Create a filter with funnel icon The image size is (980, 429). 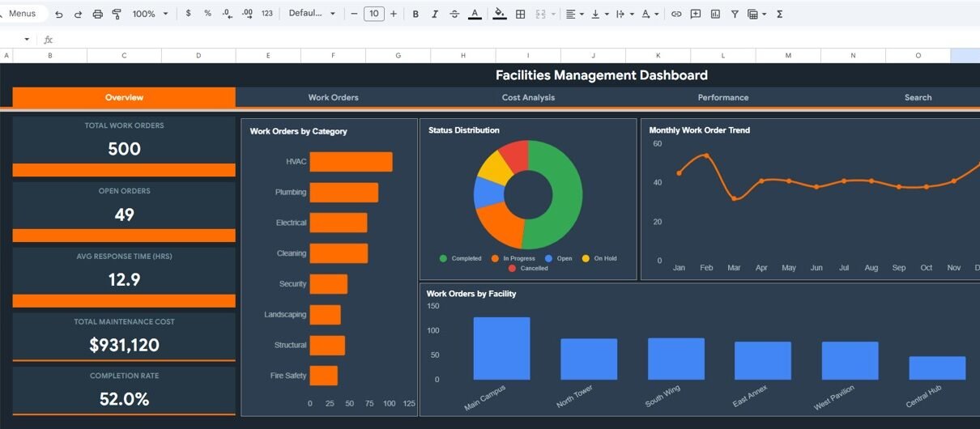(735, 14)
